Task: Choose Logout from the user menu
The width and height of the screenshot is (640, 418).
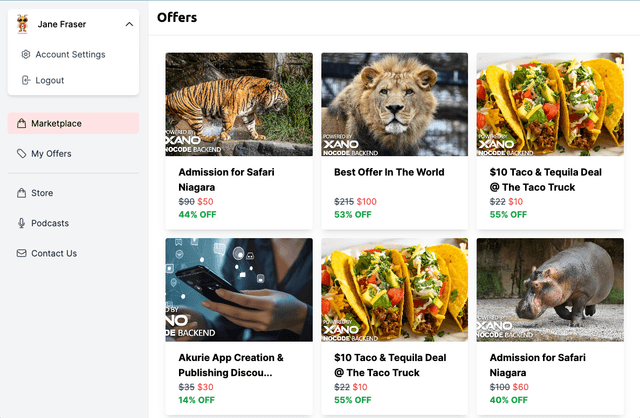Action: (x=50, y=80)
